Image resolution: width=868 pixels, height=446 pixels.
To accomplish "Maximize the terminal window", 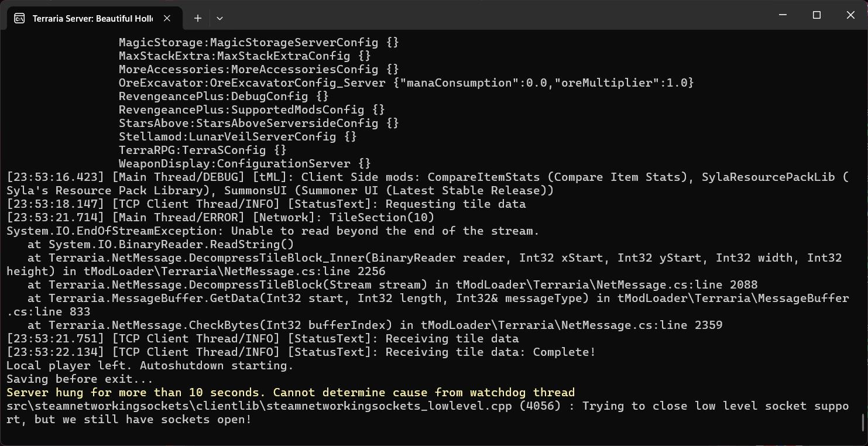I will pos(816,15).
